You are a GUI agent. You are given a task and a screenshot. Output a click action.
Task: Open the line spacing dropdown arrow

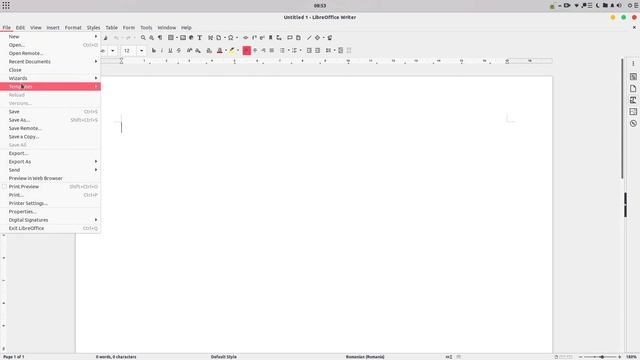(334, 50)
